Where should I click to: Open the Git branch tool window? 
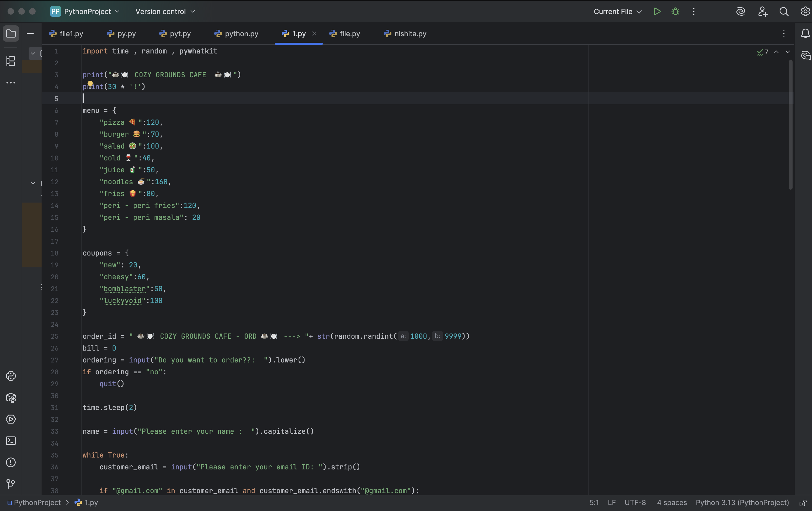tap(11, 484)
